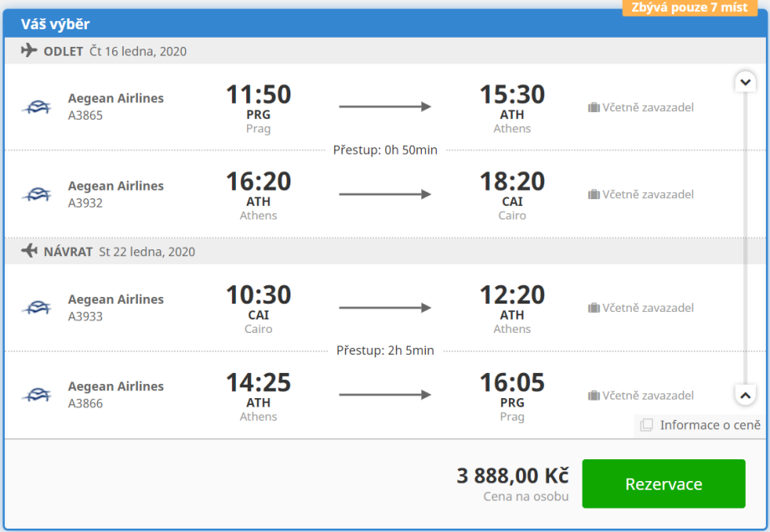Click Aegean Airlines logo for flight A3866
Image resolution: width=770 pixels, height=532 pixels.
pyautogui.click(x=36, y=395)
